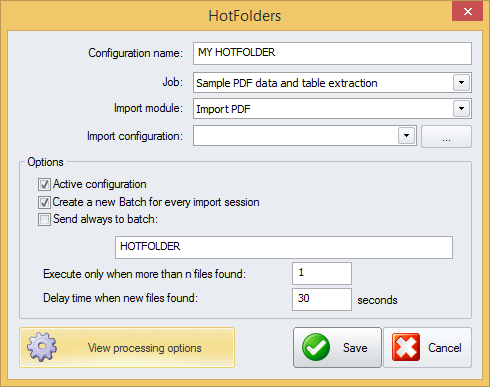Screen dimensions: 490x387
Task: Click the Send always to batch label
Action: 105,219
